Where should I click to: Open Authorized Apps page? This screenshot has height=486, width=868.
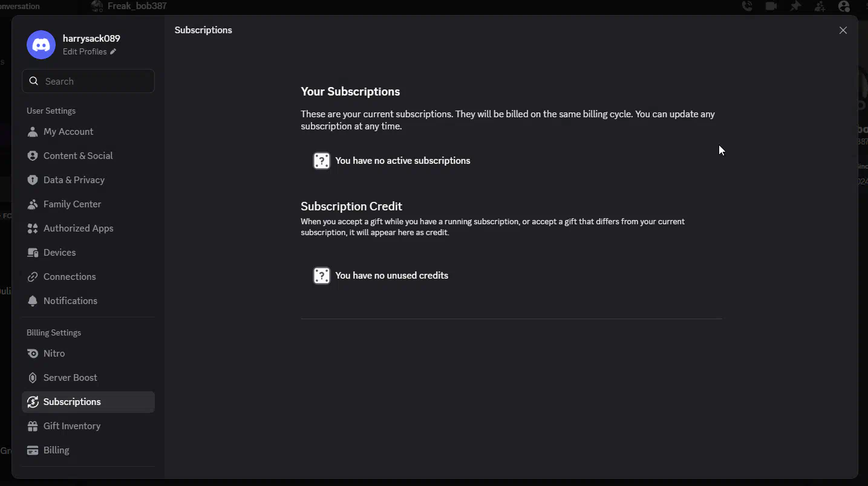(78, 228)
